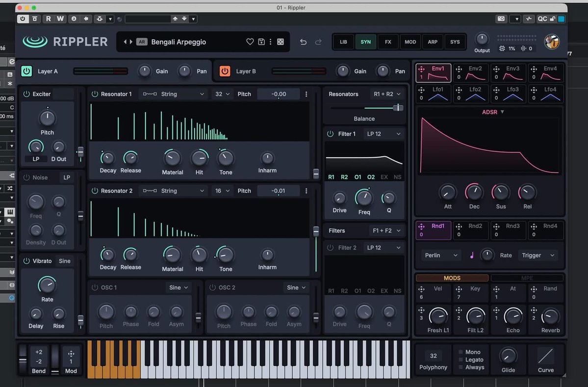This screenshot has width=588, height=387.
Task: Click the host toolbar QC button
Action: 542,19
